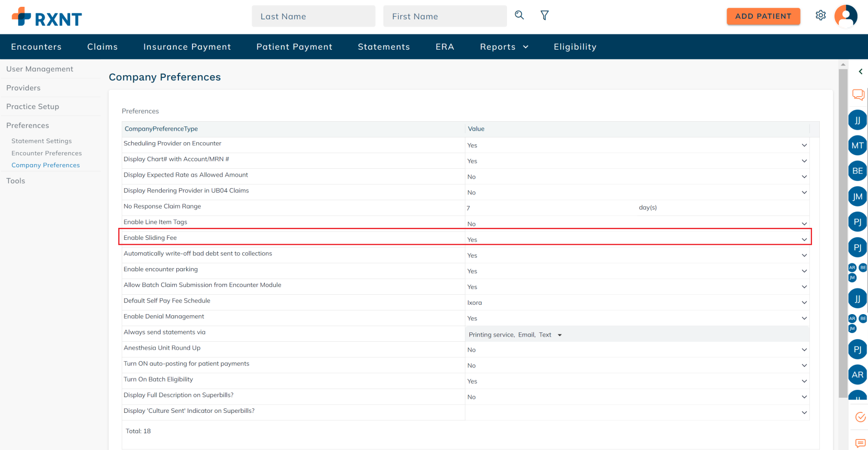Click the Last Name search field
This screenshot has height=450, width=868.
click(x=313, y=16)
